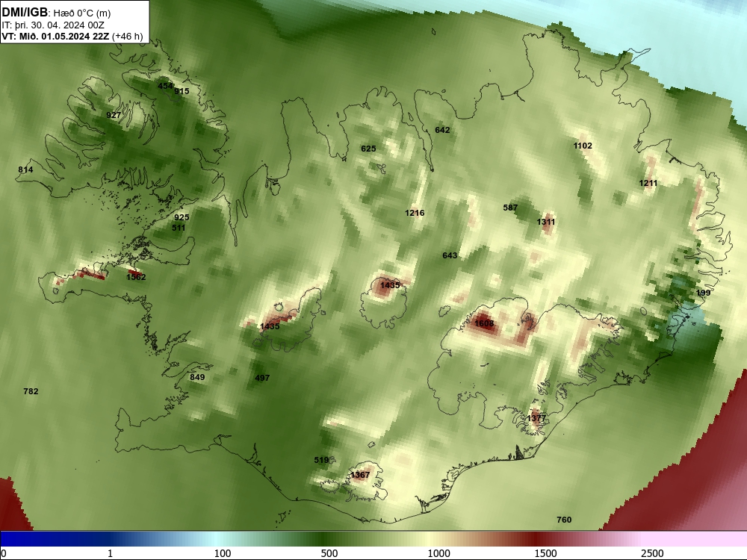Click the DMI/IGB title in the header box

point(25,13)
